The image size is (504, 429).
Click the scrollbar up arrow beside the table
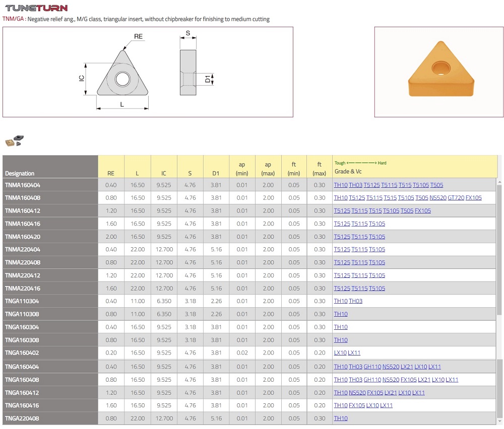pos(499,182)
